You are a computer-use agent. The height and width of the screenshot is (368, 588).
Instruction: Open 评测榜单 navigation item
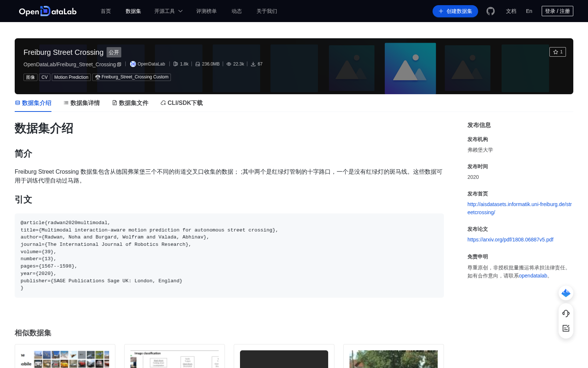click(207, 11)
